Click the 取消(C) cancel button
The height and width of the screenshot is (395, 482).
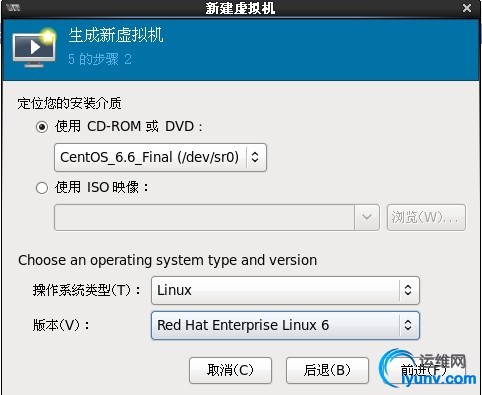pyautogui.click(x=230, y=370)
